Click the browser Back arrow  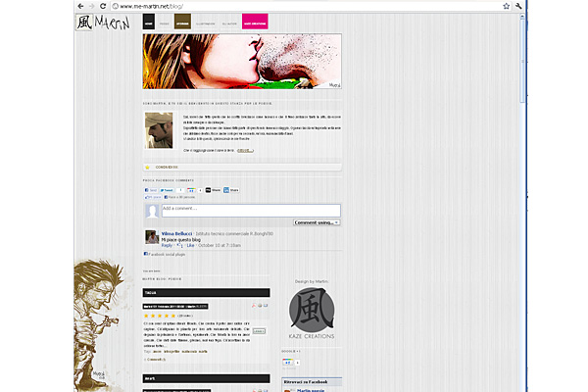[80, 6]
